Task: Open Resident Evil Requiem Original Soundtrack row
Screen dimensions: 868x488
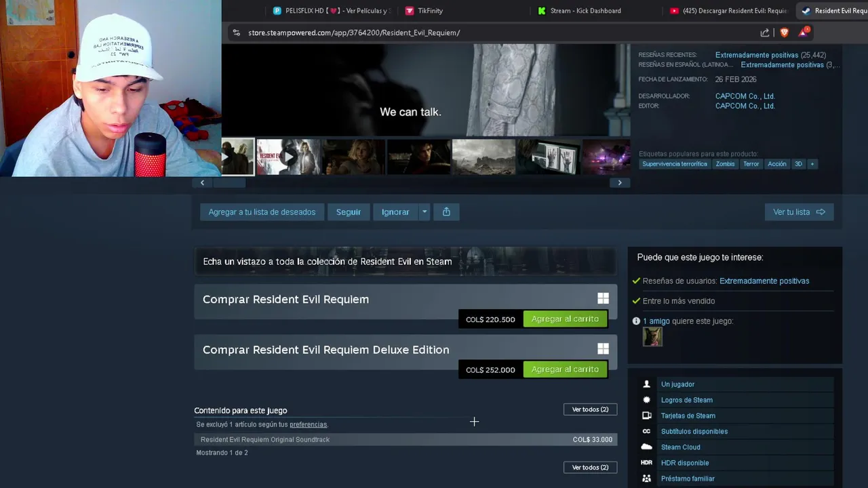Action: (x=406, y=440)
